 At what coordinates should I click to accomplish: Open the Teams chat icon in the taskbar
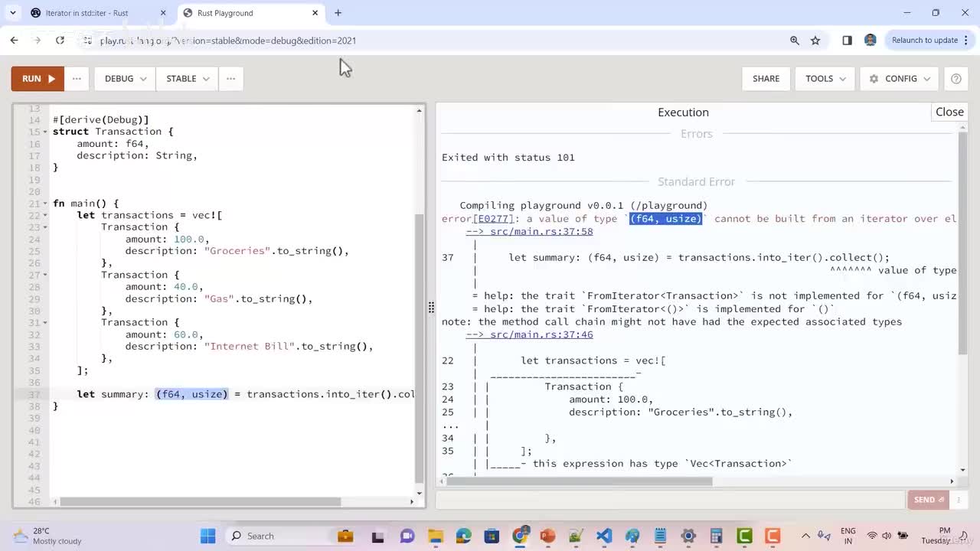coord(407,536)
